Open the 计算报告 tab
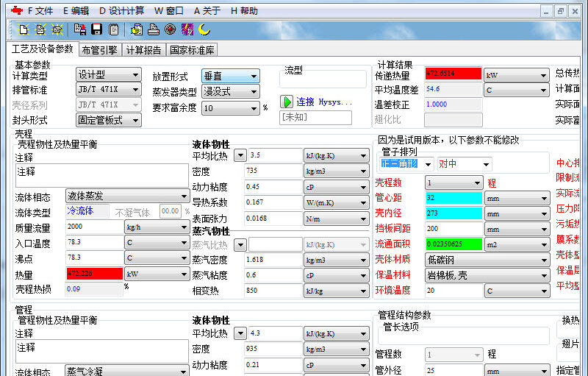The width and height of the screenshot is (588, 376). [x=143, y=50]
